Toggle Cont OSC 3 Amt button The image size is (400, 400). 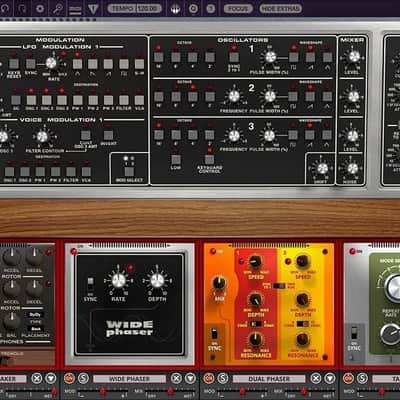pos(86,135)
